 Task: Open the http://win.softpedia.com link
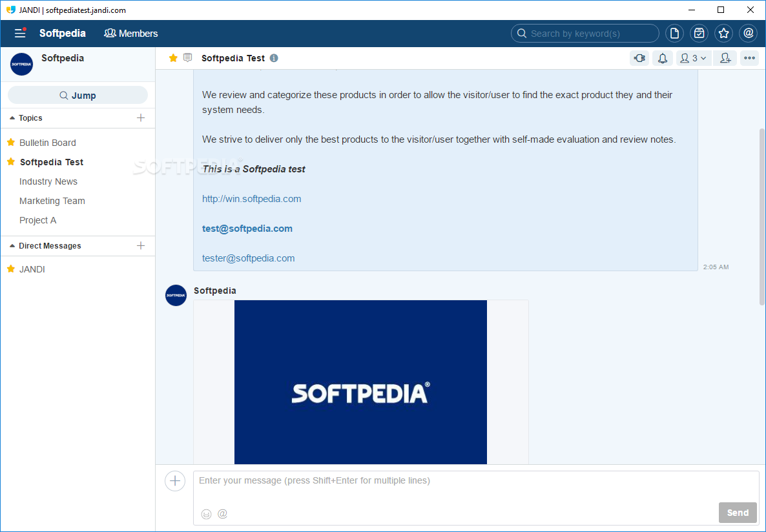coord(252,199)
